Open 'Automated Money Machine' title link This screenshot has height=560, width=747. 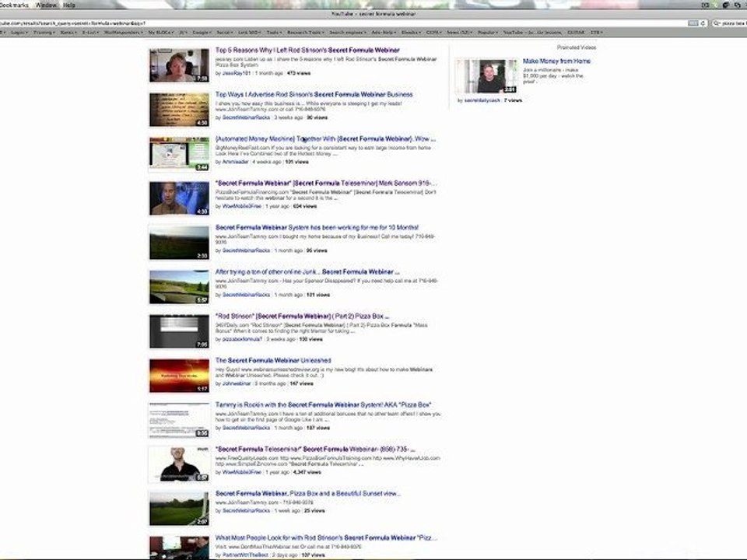coord(325,138)
